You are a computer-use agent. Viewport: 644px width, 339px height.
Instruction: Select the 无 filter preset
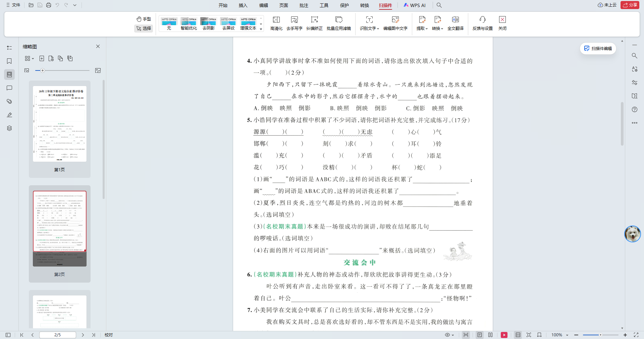[169, 23]
